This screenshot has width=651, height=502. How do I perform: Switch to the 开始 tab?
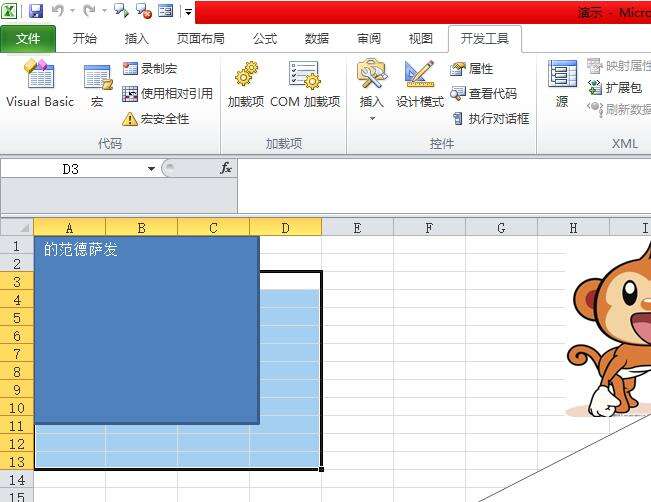[x=85, y=39]
